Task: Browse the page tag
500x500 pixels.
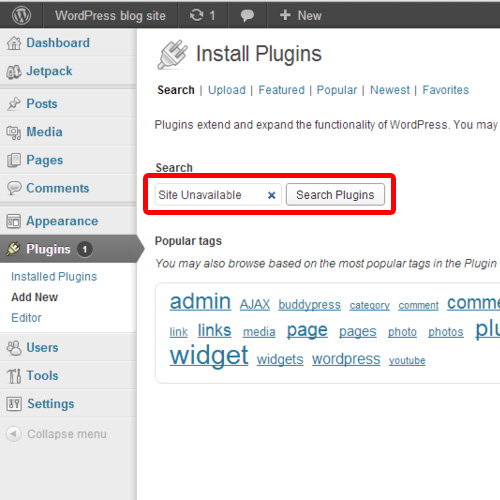Action: tap(307, 331)
